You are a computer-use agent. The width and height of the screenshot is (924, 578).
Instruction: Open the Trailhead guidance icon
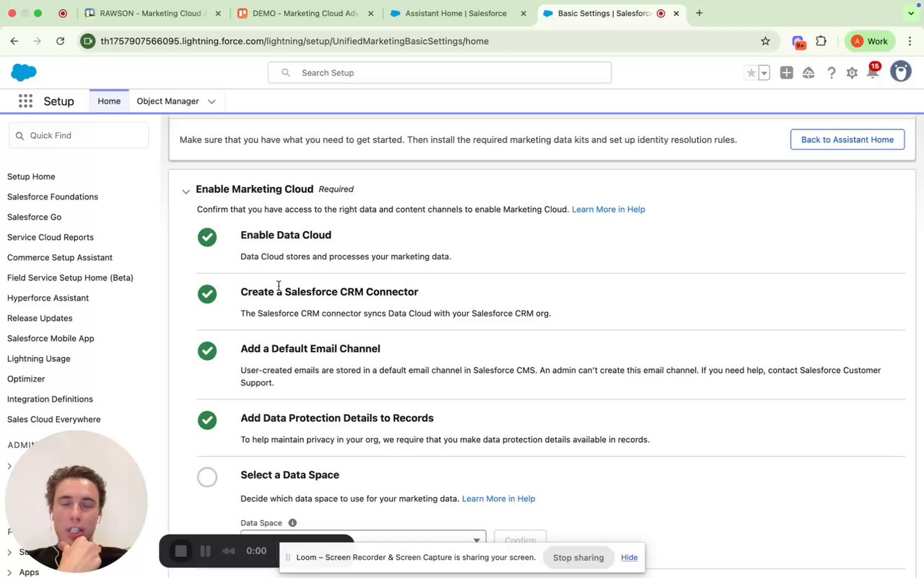tap(808, 73)
